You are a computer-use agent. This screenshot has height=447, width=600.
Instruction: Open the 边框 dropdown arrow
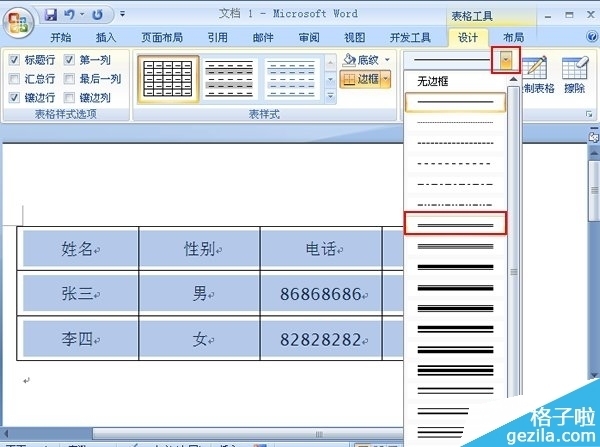point(386,79)
